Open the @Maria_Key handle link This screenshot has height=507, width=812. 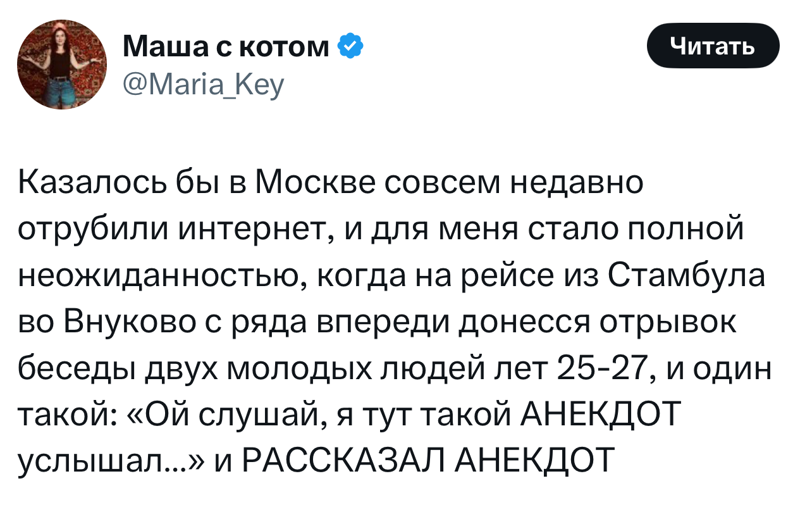(202, 82)
